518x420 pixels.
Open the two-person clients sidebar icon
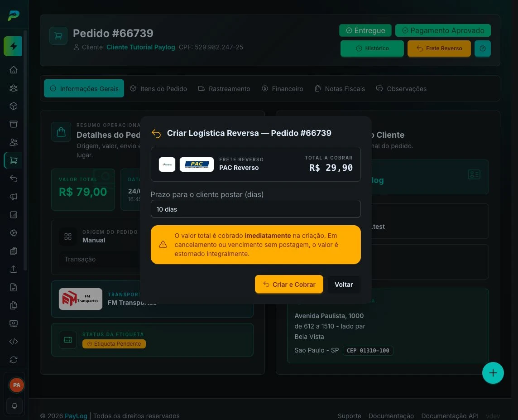tap(14, 142)
